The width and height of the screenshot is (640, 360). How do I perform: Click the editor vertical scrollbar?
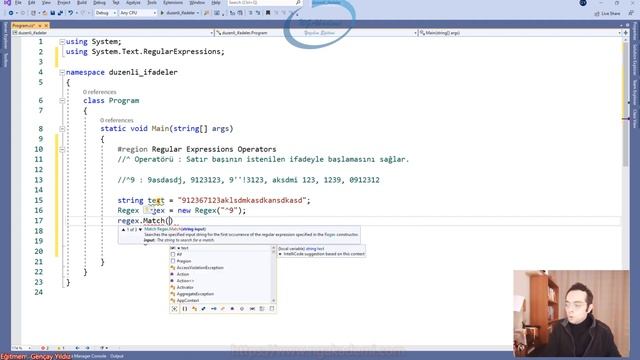coord(625,190)
